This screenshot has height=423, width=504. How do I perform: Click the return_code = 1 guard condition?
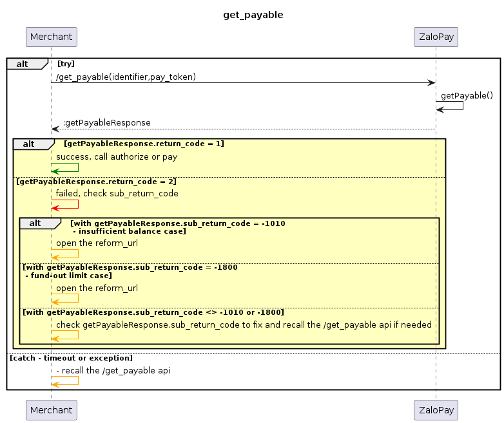[144, 144]
